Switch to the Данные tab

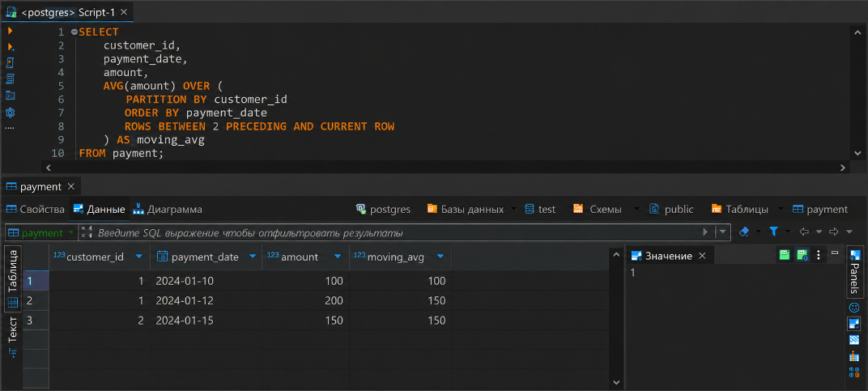coord(99,210)
